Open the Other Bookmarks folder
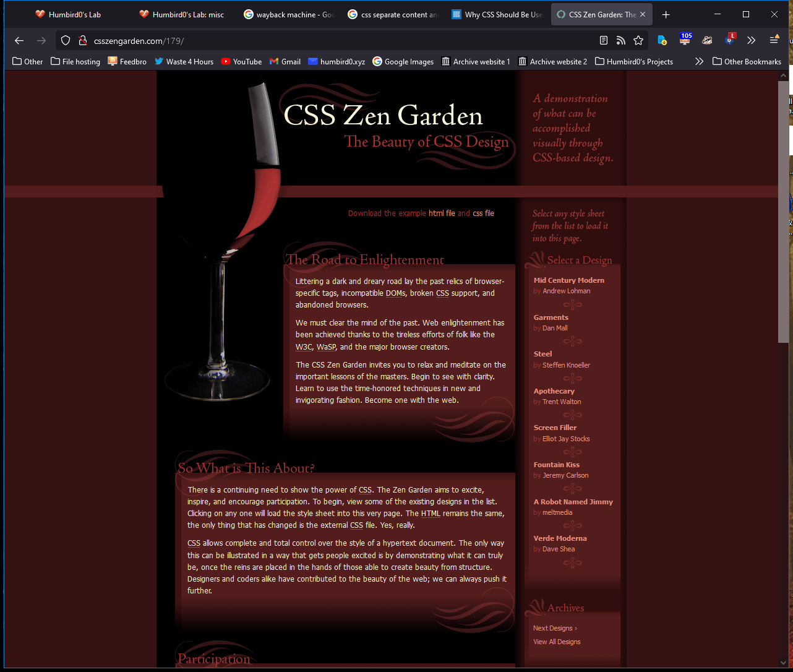793x672 pixels. 747,61
